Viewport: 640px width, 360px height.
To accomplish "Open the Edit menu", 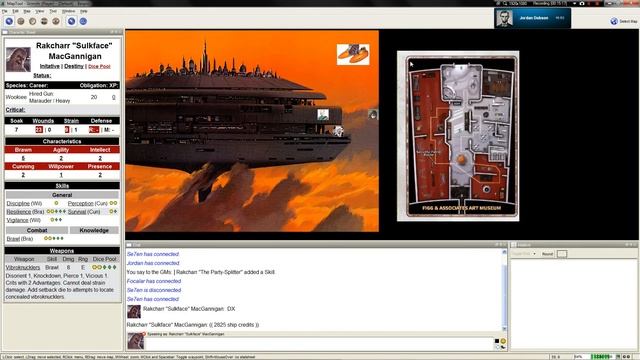I will pos(16,11).
